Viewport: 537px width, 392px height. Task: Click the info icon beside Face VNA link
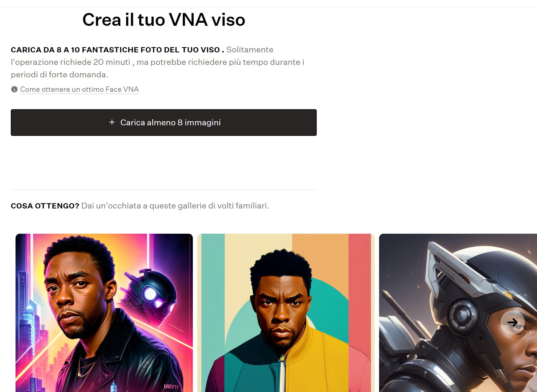(14, 89)
